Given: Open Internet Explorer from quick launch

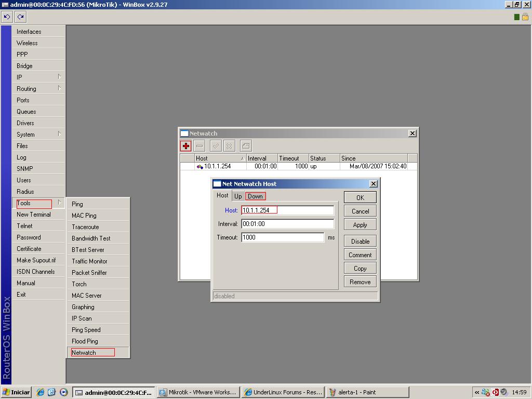Looking at the screenshot, I should pos(41,392).
